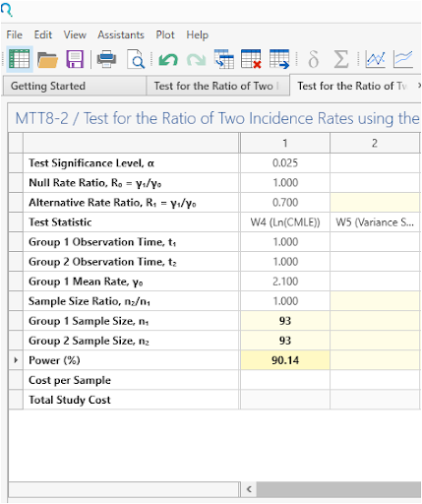Open the Assistants menu
The image size is (422, 504).
click(121, 34)
